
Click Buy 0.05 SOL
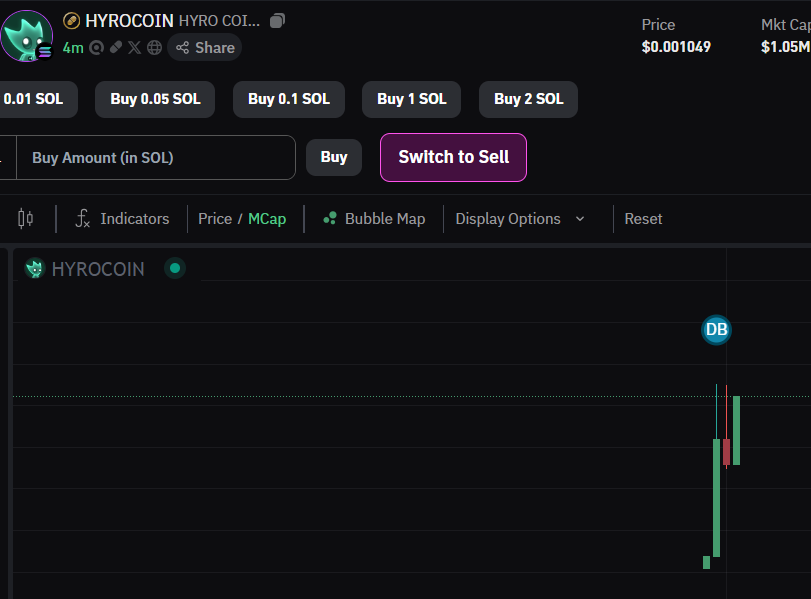[155, 99]
